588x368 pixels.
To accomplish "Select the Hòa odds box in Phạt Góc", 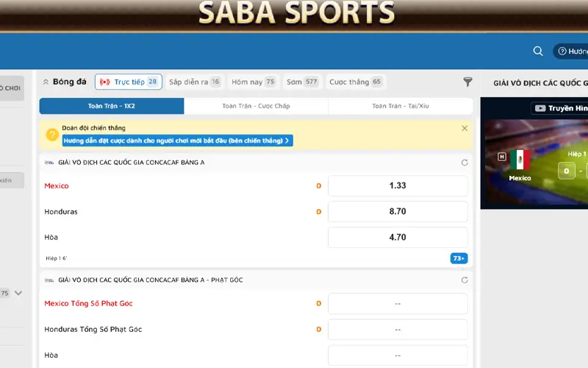I will click(398, 355).
